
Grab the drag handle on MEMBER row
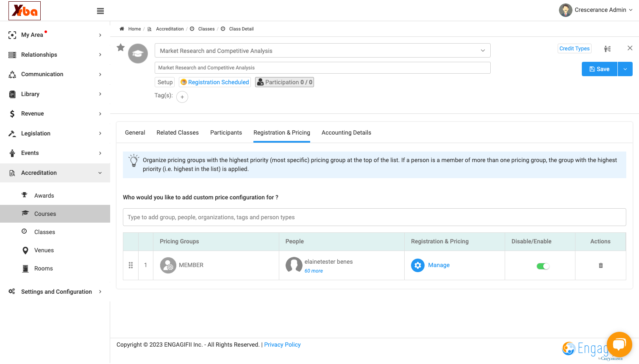pos(131,265)
